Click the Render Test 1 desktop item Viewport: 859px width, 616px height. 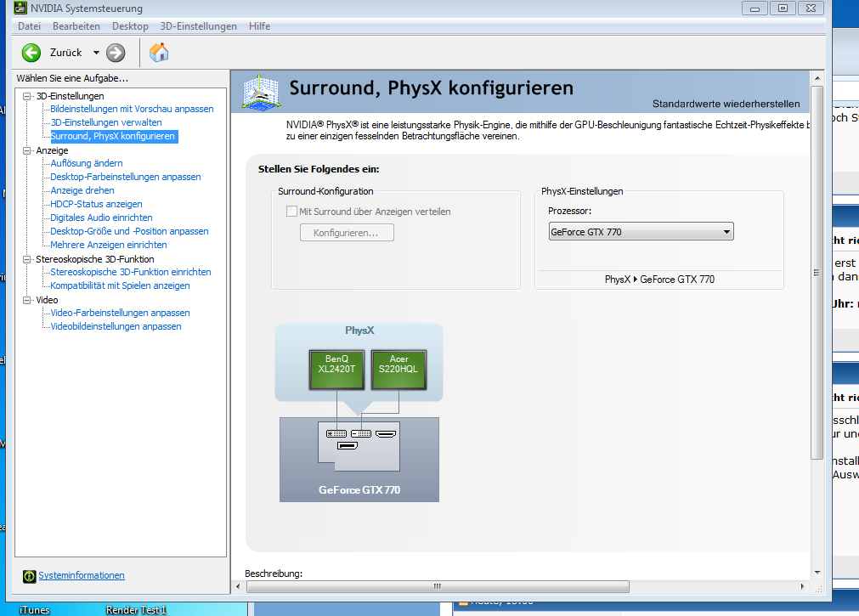(136, 610)
